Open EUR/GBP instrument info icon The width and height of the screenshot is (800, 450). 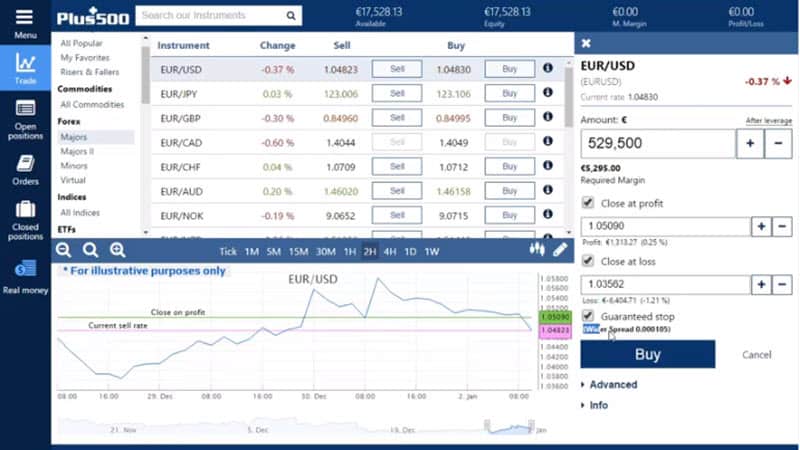point(547,117)
